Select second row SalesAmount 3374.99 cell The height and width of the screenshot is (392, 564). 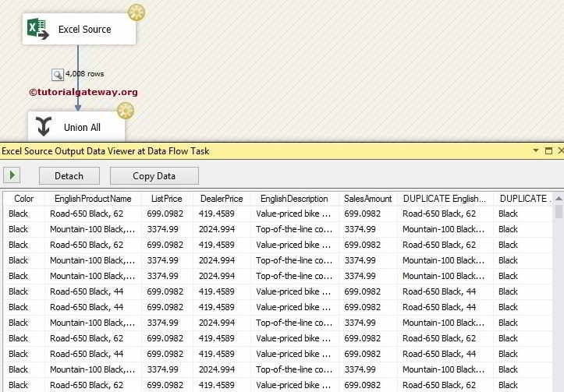tap(368, 229)
